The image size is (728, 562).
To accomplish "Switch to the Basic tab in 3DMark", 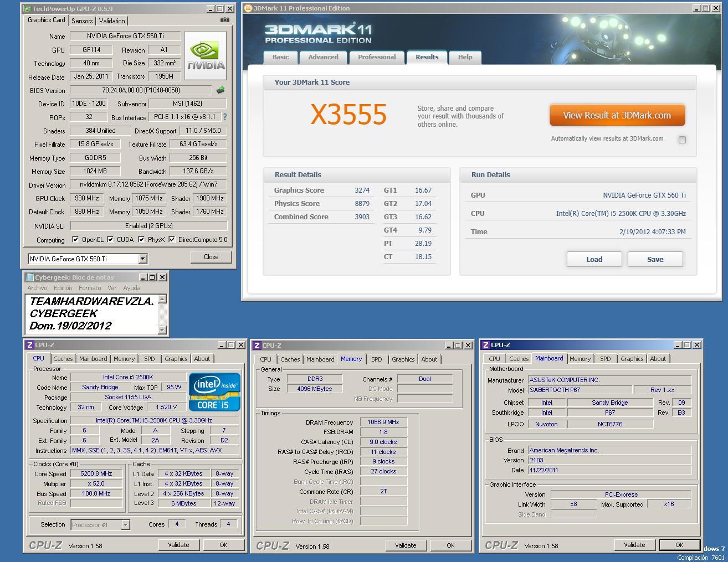I will point(280,58).
